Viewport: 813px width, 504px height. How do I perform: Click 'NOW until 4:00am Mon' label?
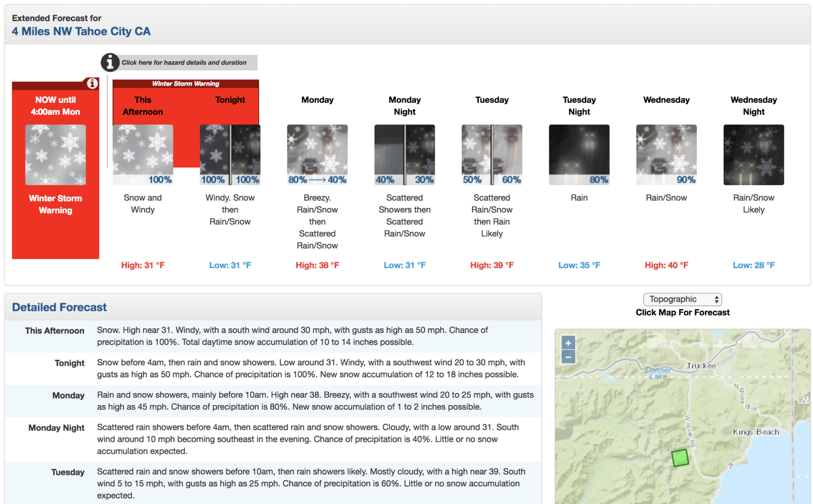(x=55, y=106)
